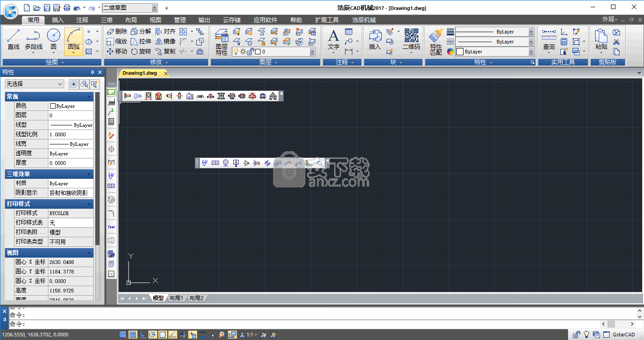Image resolution: width=644 pixels, height=340 pixels.
Task: Click the Print icon in quick access toolbar
Action: 66,8
